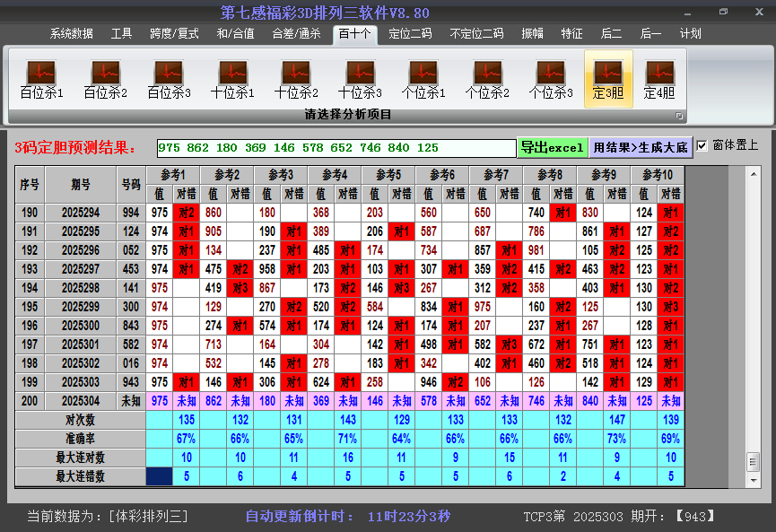Open the 跨度/复式 tab

(x=174, y=34)
